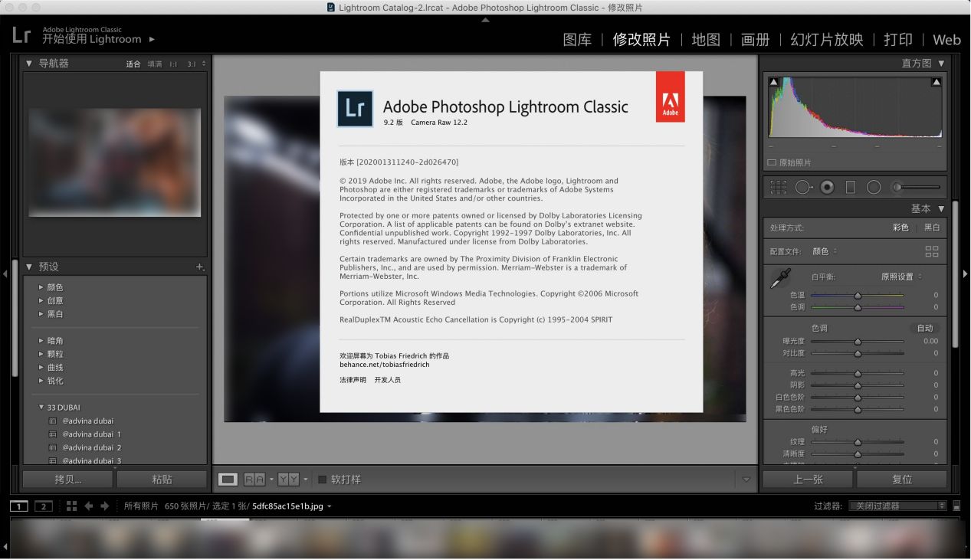This screenshot has width=971, height=560.
Task: Collapse the 预设 presets panel
Action: pos(29,267)
